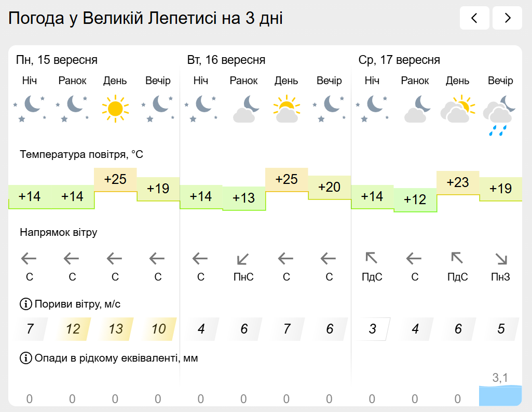This screenshot has height=412, width=532.
Task: Click Wednesday day partly cloudy sun icon
Action: (x=458, y=109)
